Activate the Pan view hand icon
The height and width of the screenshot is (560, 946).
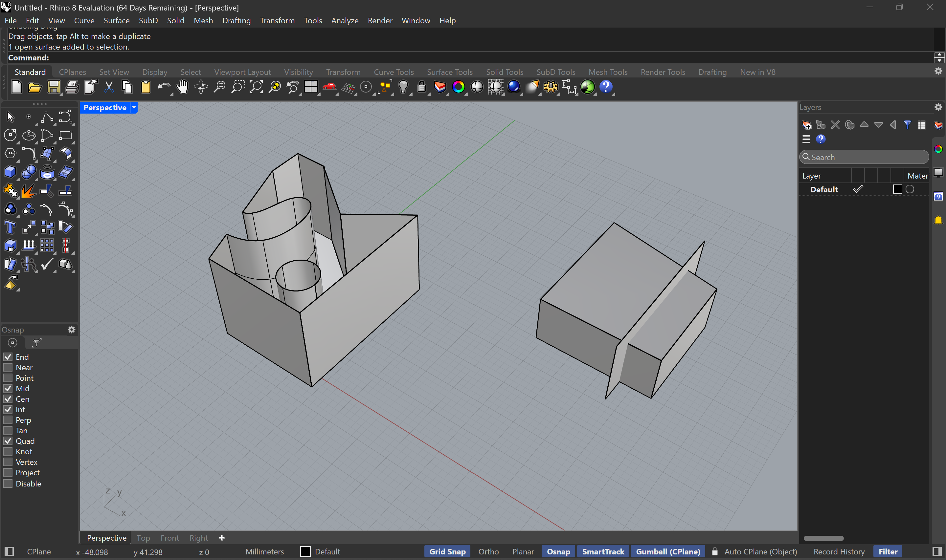182,87
